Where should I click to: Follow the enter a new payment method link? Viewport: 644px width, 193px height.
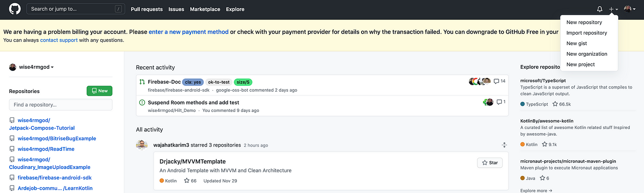(189, 32)
